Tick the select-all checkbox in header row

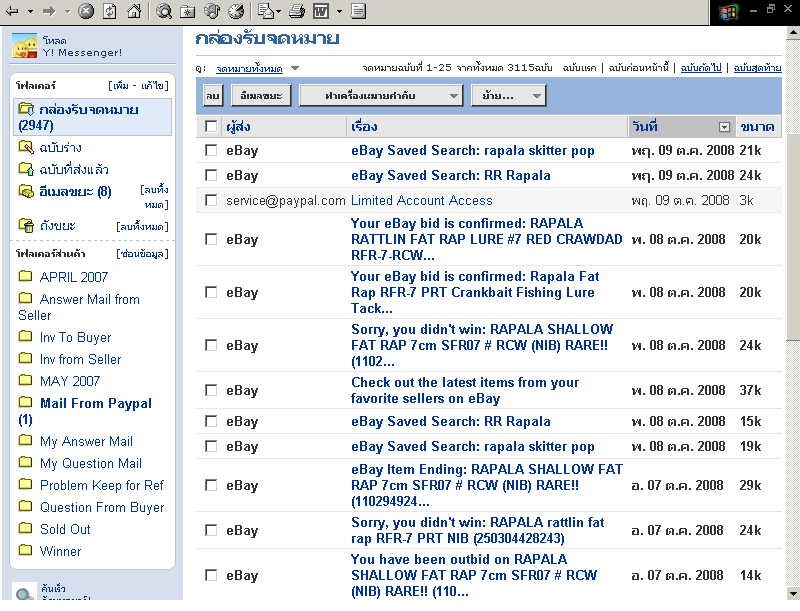pyautogui.click(x=211, y=126)
